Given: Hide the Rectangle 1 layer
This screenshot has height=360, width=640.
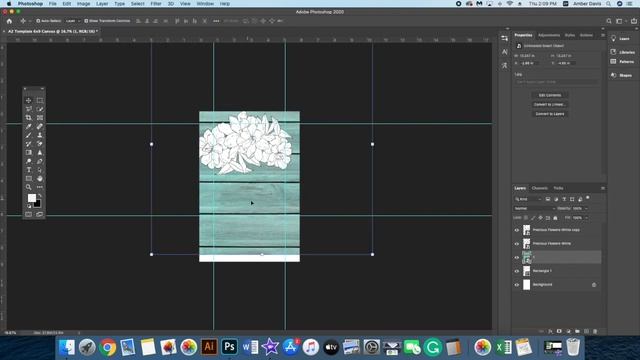Looking at the screenshot, I should coord(517,271).
